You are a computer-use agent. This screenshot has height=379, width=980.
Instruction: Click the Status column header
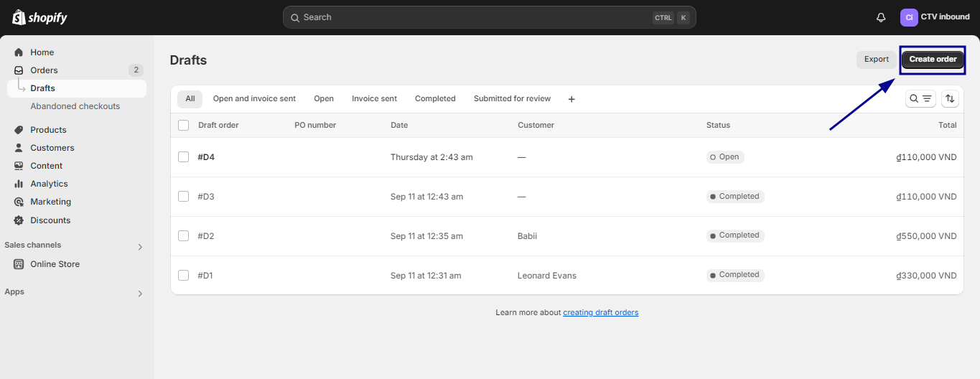(x=718, y=125)
